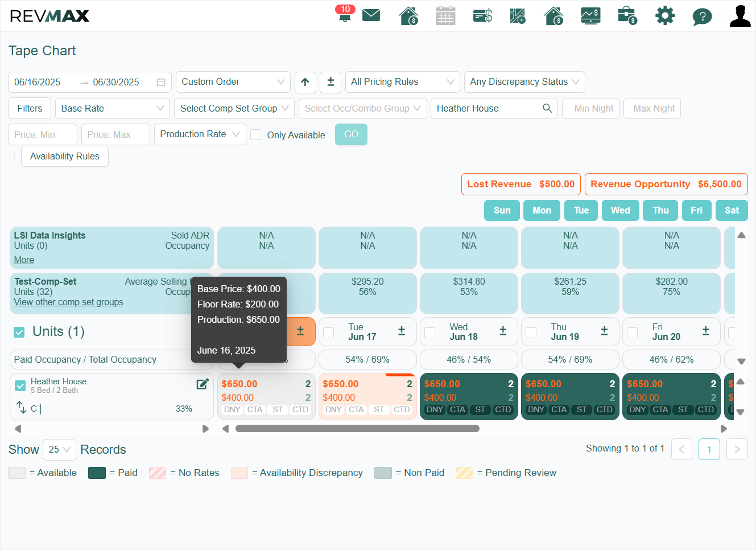Select the Mon weekday tab
756x550 pixels.
[542, 210]
